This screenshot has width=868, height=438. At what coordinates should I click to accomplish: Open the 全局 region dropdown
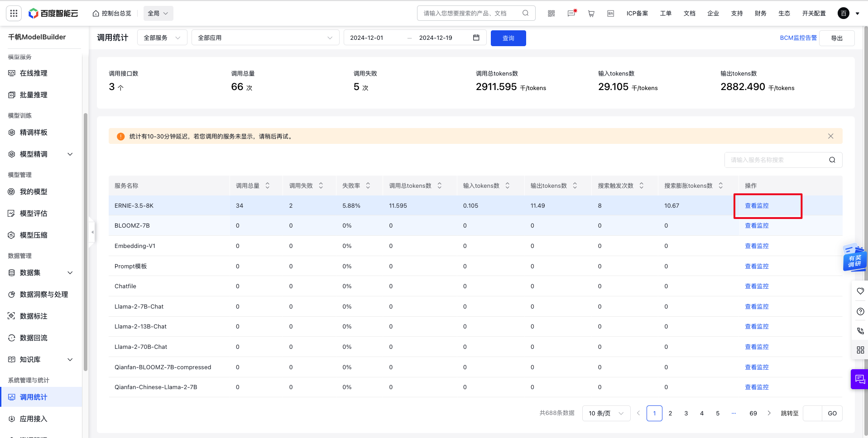(x=158, y=14)
